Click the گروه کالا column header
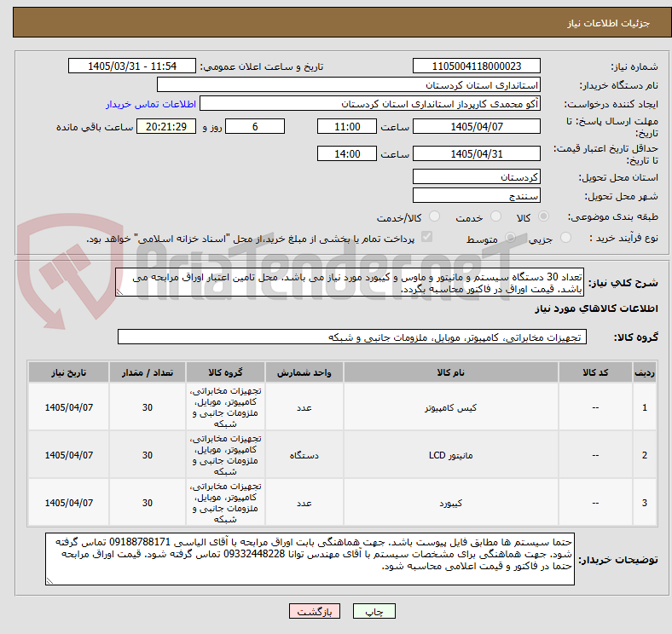The height and width of the screenshot is (634, 672). (x=225, y=372)
